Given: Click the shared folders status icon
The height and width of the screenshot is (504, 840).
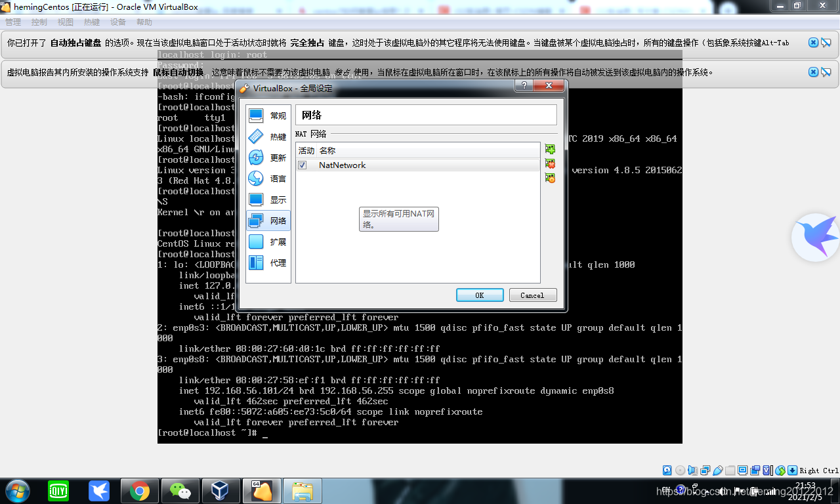Looking at the screenshot, I should 730,471.
